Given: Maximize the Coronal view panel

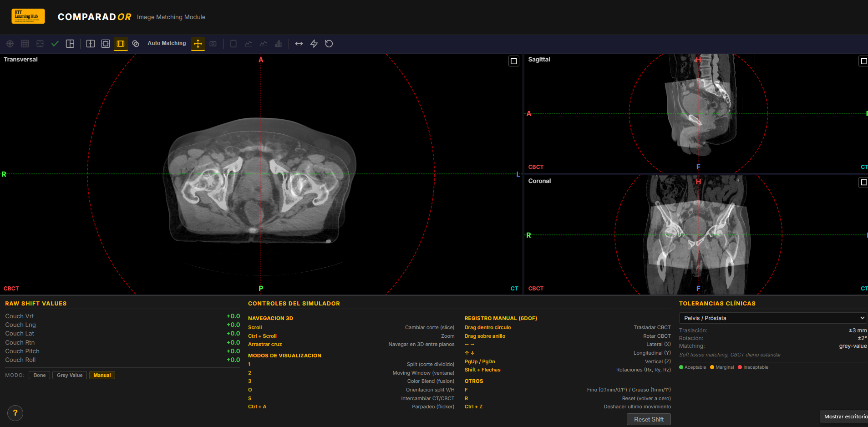Looking at the screenshot, I should 863,183.
